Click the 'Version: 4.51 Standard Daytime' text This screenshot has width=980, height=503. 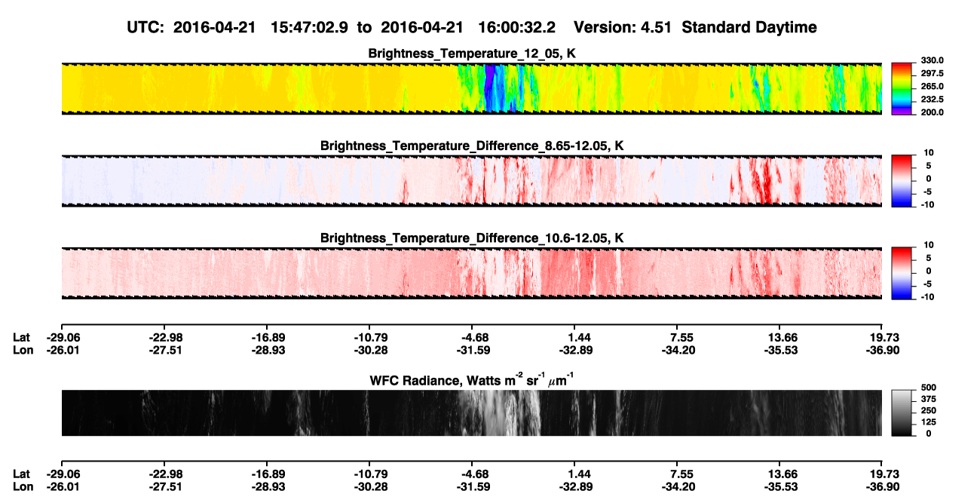point(695,27)
